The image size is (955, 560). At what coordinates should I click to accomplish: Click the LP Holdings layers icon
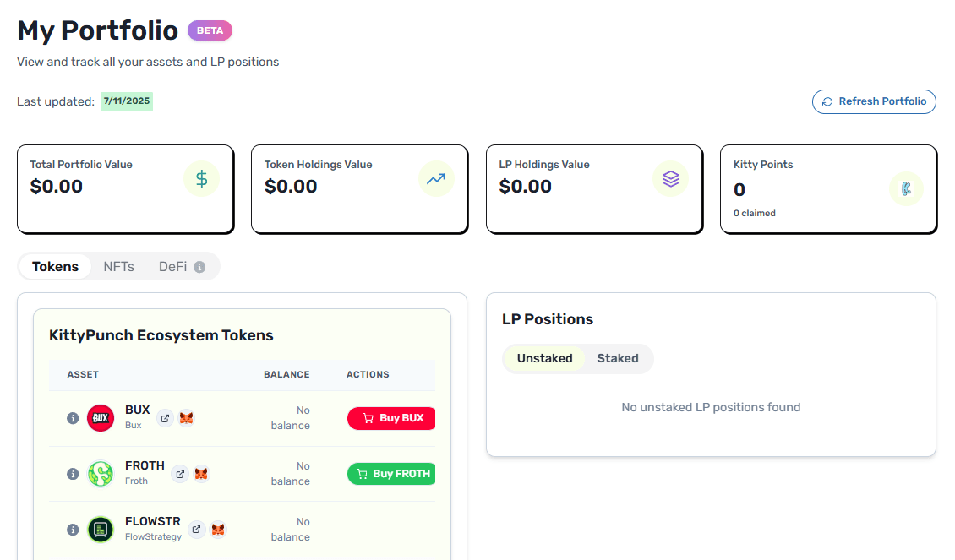point(670,179)
